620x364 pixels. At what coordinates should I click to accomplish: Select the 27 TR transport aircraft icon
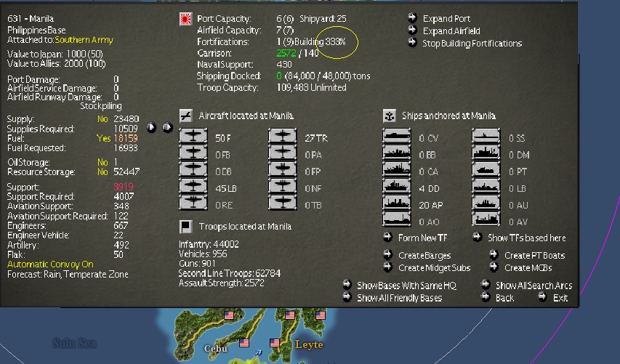pos(282,137)
